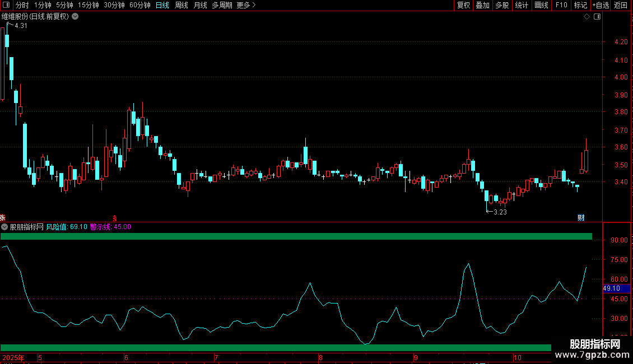Click the upper green indicator band

click(296, 236)
